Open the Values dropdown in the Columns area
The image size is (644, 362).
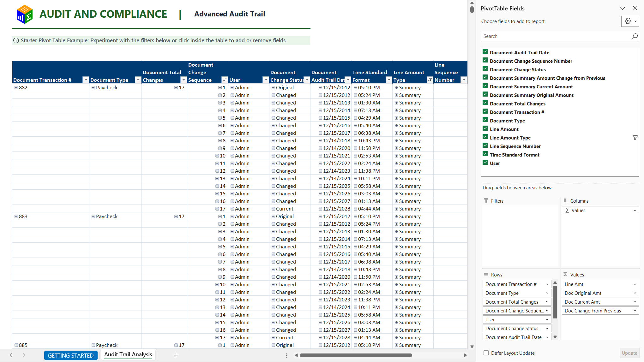coord(635,211)
